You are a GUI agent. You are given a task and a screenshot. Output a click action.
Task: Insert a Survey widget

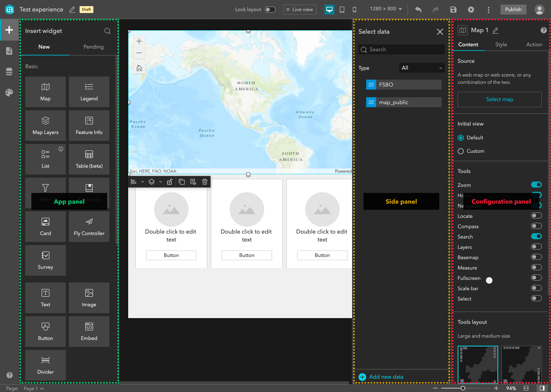[x=45, y=260]
